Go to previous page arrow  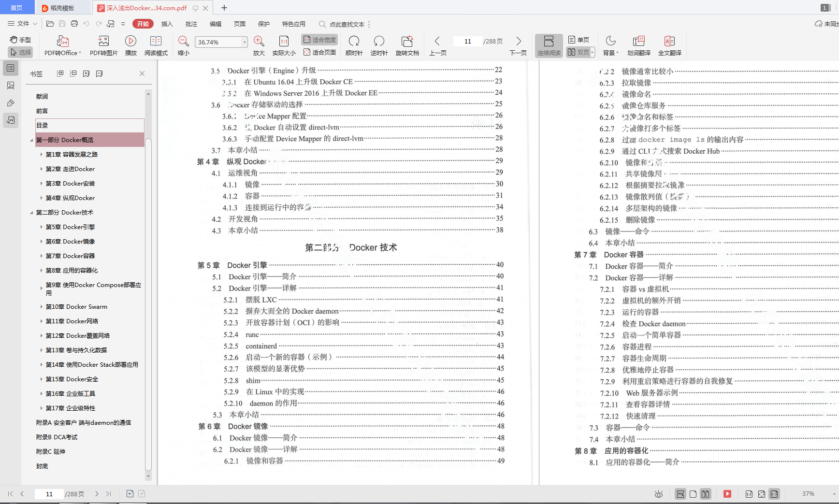click(437, 46)
